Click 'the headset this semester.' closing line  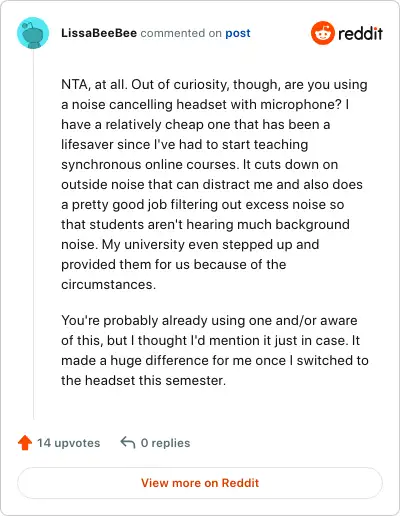143,380
